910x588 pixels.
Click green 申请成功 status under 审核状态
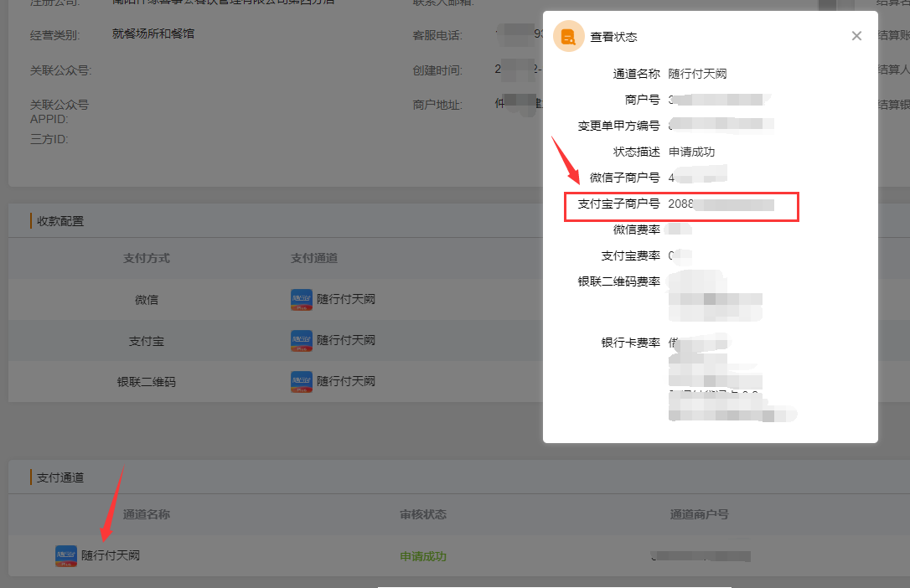pos(423,556)
